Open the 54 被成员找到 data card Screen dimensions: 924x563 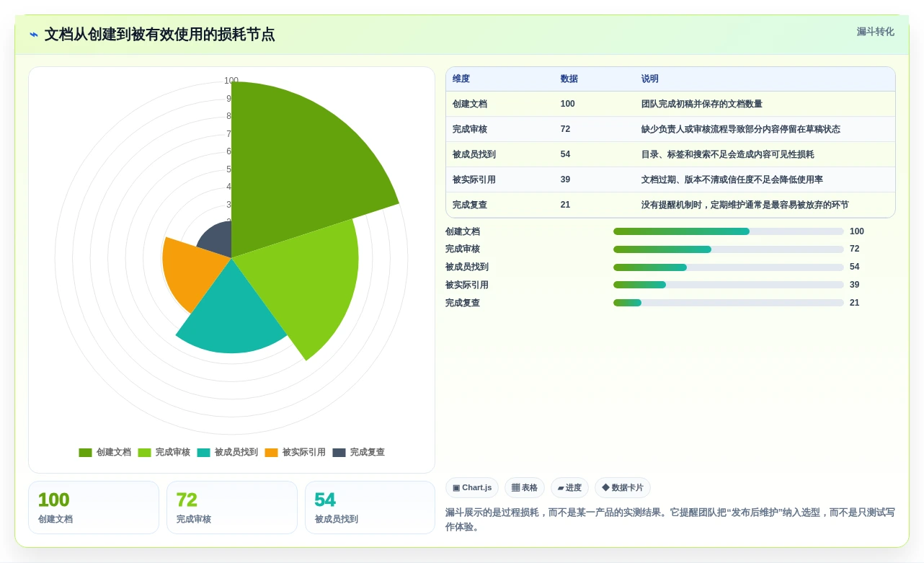tap(370, 507)
